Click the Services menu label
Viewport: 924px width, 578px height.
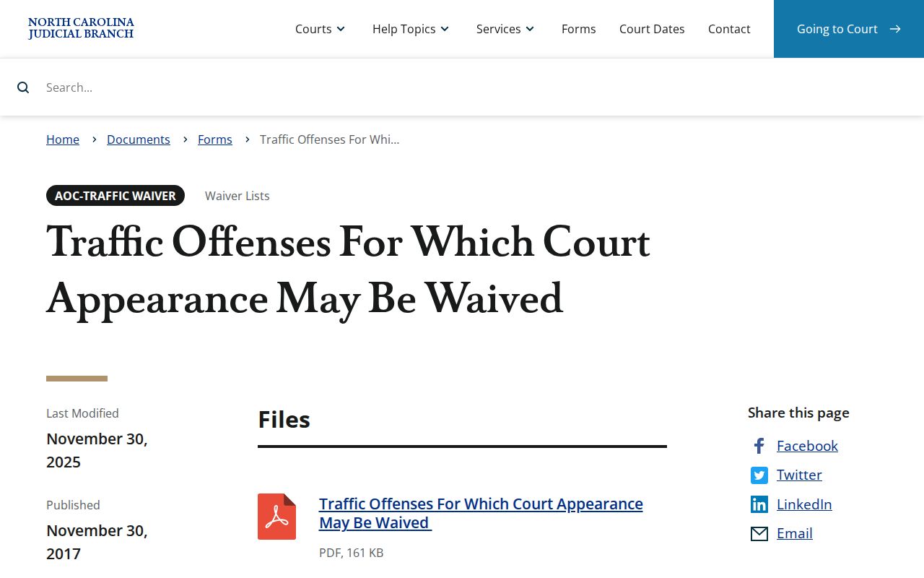(499, 29)
